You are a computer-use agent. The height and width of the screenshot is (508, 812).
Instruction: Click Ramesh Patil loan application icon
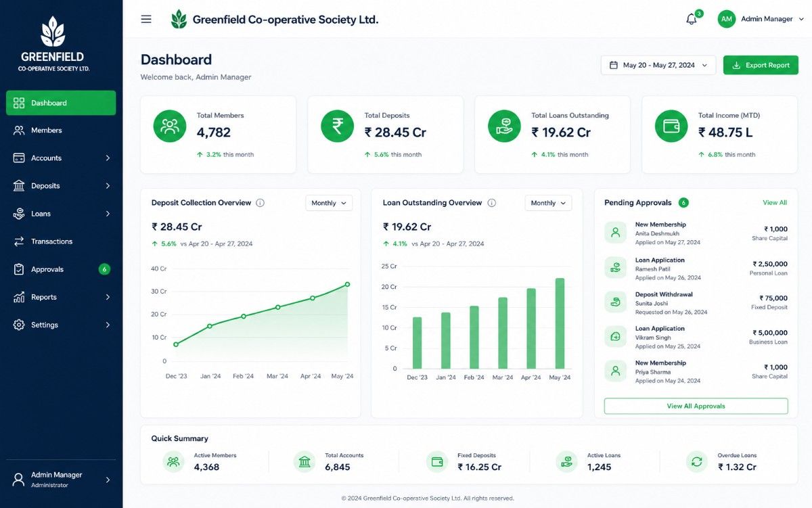pyautogui.click(x=615, y=268)
